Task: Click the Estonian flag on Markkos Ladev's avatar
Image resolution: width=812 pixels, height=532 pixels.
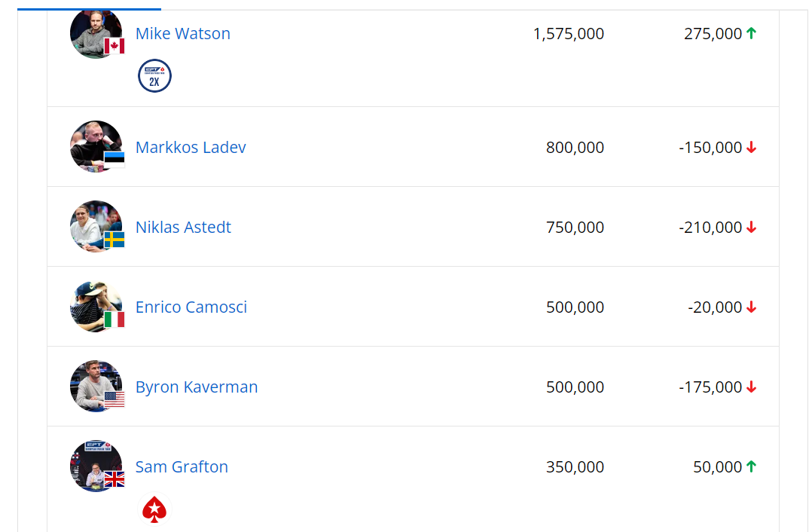Action: 114,159
